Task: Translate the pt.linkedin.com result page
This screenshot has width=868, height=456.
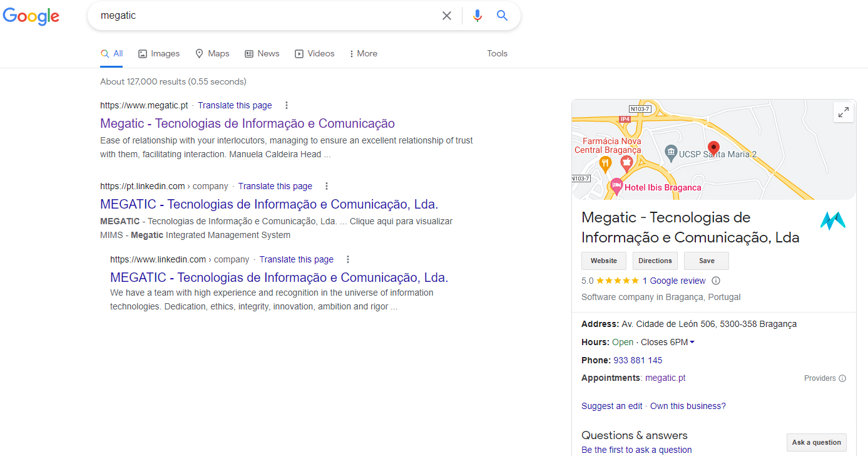Action: coord(275,186)
